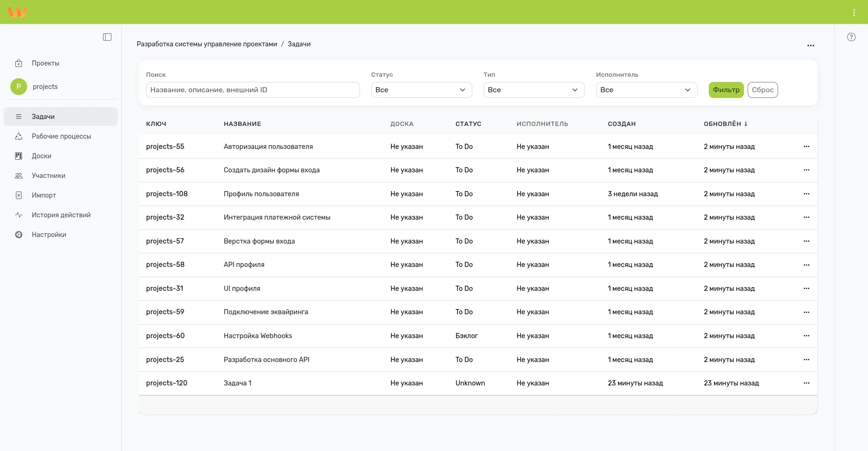This screenshot has width=868, height=451.
Task: Sort the table by Статус column
Action: click(x=468, y=124)
